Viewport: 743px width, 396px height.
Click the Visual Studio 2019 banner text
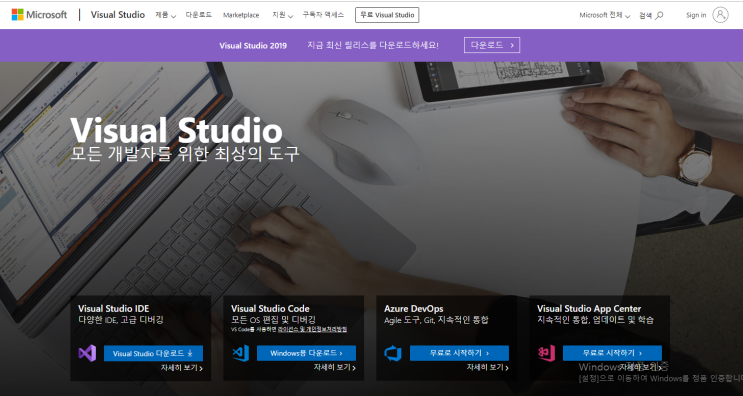tap(253, 45)
